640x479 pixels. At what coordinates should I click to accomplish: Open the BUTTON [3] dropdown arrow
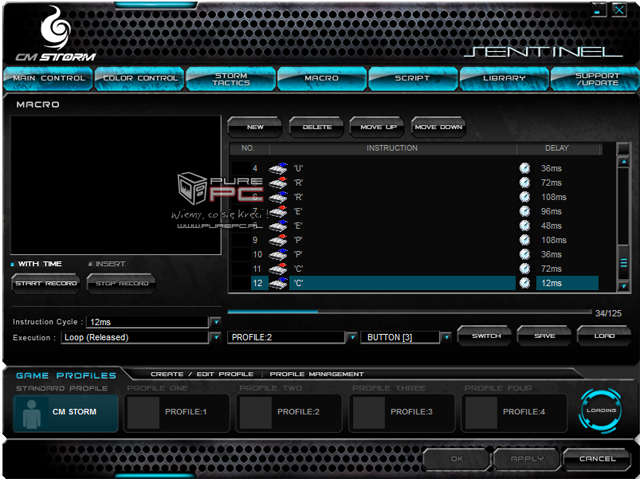point(447,337)
